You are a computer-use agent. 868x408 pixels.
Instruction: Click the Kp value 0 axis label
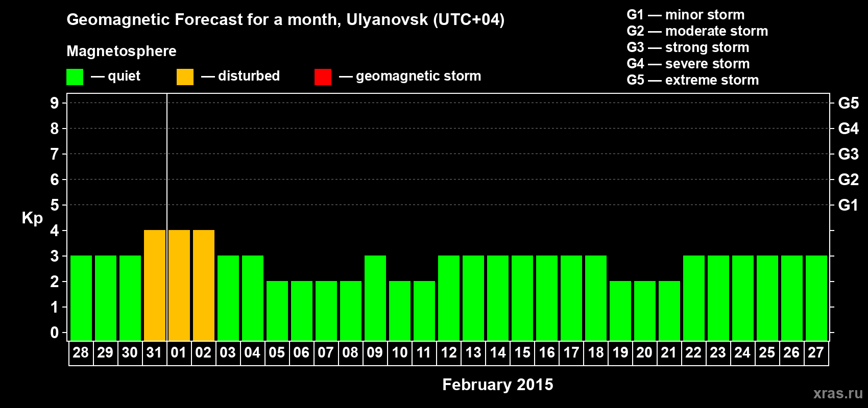click(x=55, y=333)
